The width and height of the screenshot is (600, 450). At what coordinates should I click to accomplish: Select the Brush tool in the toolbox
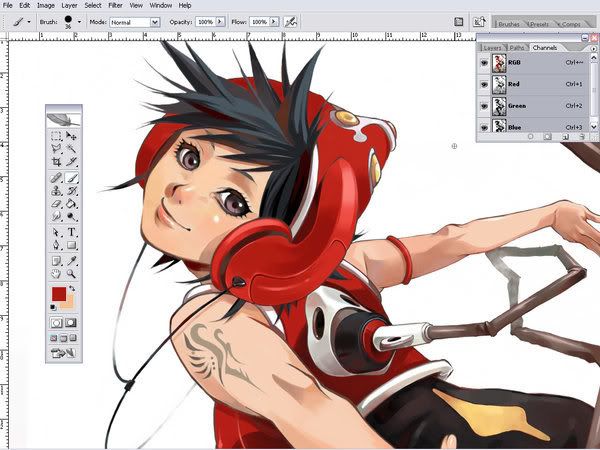click(x=72, y=178)
